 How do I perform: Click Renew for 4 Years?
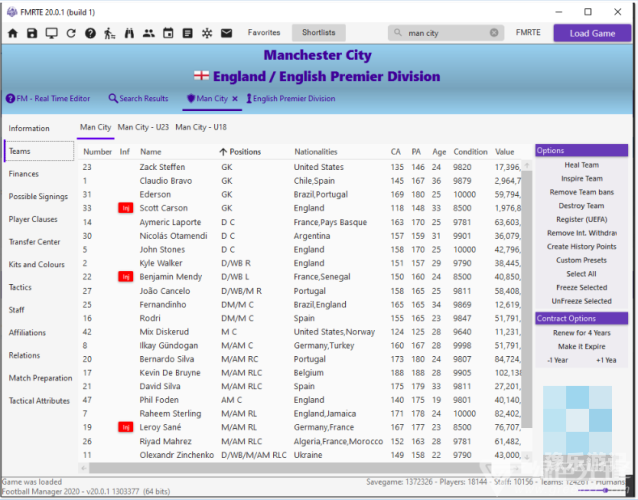coord(581,333)
